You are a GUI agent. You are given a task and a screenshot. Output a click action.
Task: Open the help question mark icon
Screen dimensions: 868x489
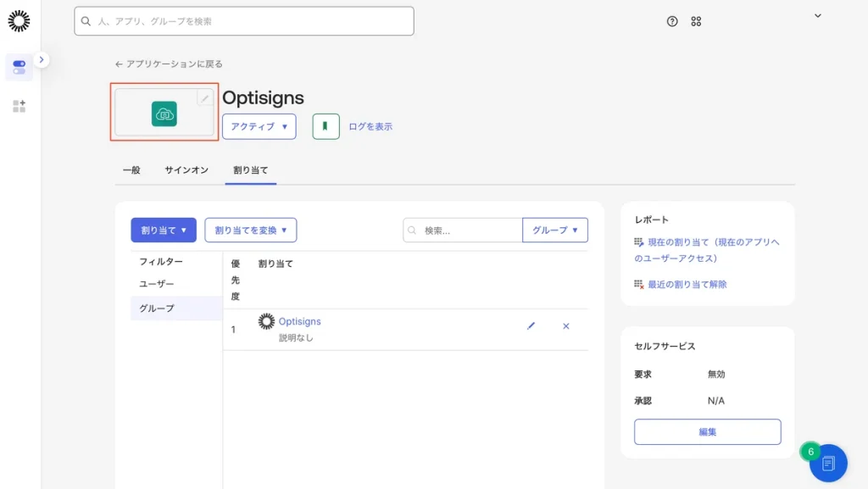pyautogui.click(x=672, y=21)
